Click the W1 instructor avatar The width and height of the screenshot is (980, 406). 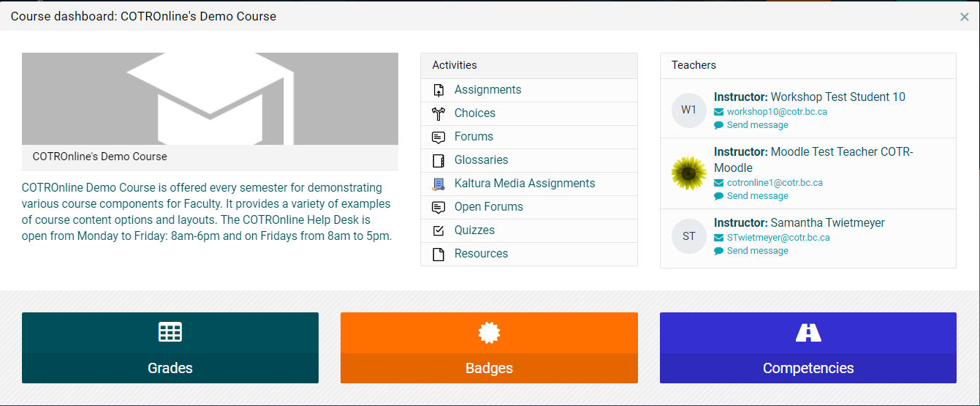(x=689, y=110)
